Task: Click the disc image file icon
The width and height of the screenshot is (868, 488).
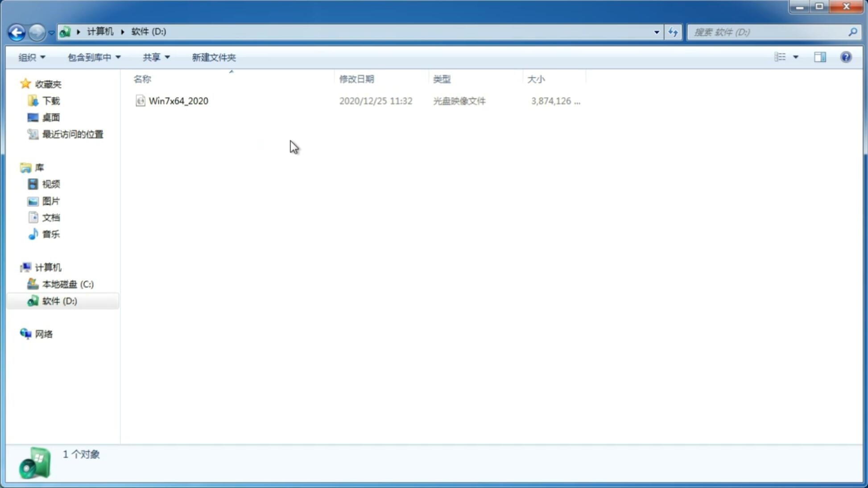Action: [140, 101]
